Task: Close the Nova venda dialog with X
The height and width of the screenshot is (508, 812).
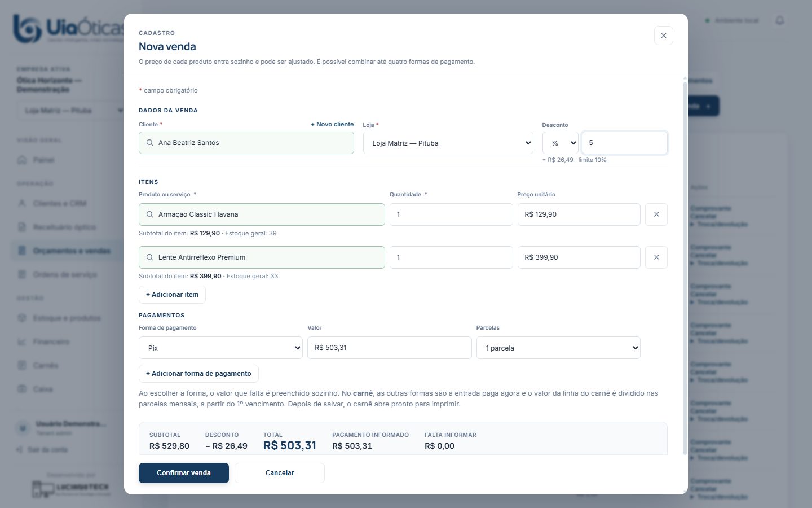Action: 663,36
